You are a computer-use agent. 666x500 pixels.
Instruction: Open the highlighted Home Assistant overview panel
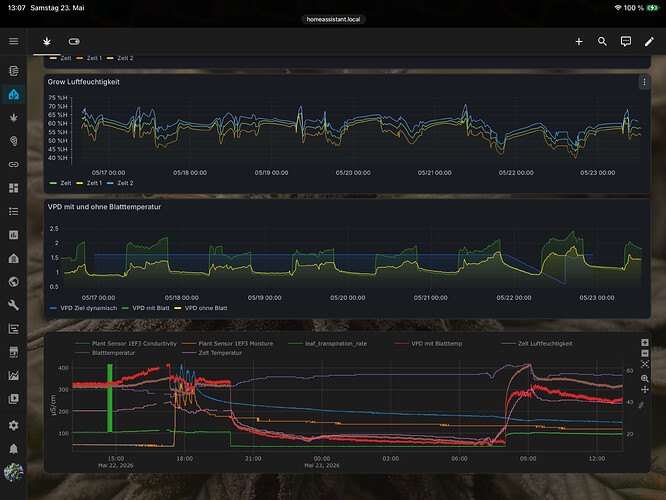coord(14,94)
